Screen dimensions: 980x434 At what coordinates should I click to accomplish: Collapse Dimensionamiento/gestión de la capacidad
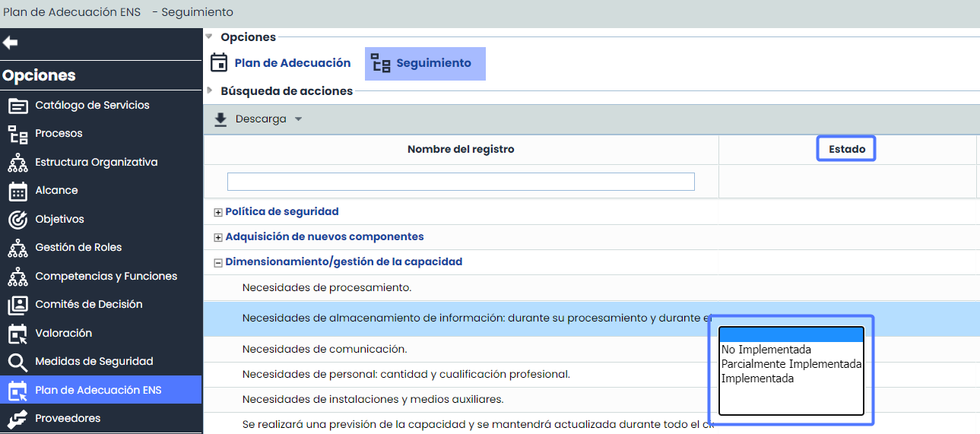coord(218,262)
